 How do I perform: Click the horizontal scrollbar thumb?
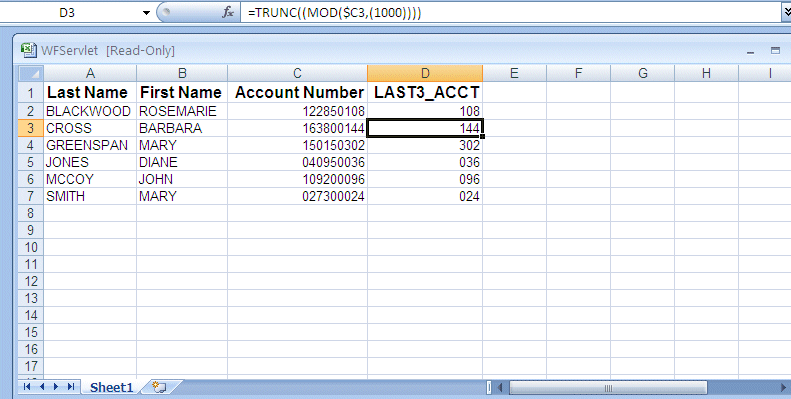pos(608,388)
